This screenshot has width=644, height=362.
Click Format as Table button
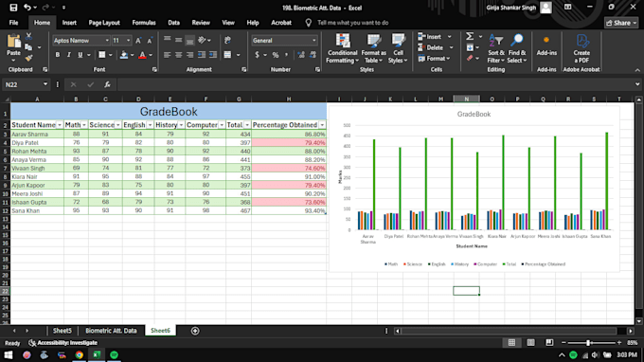tap(374, 48)
